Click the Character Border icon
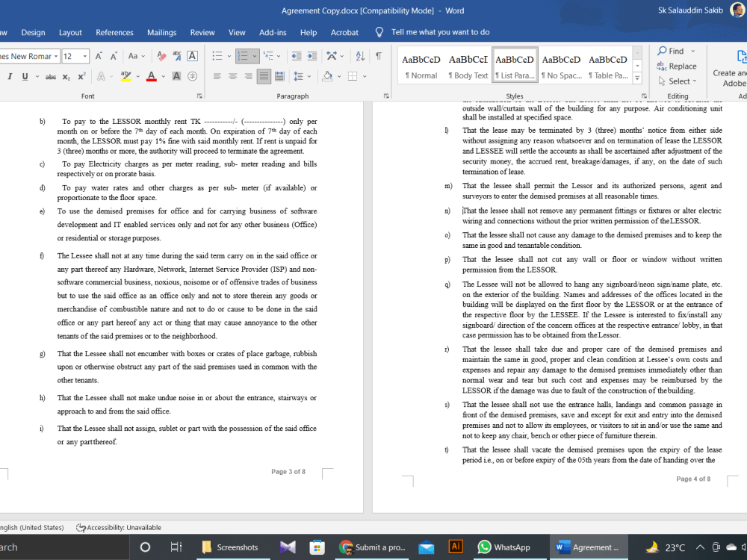Image resolution: width=747 pixels, height=560 pixels. pos(193,56)
